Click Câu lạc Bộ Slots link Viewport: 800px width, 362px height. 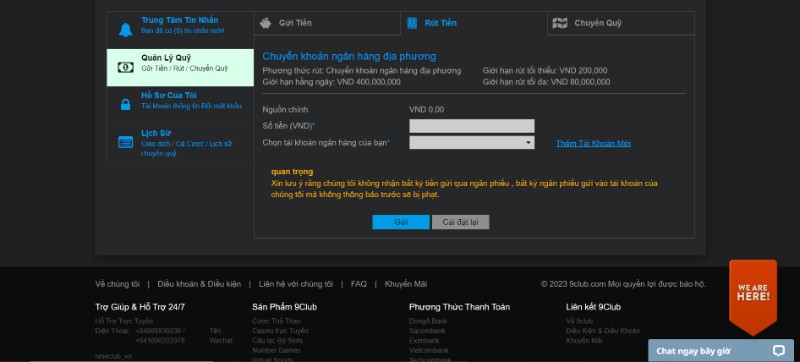point(278,341)
